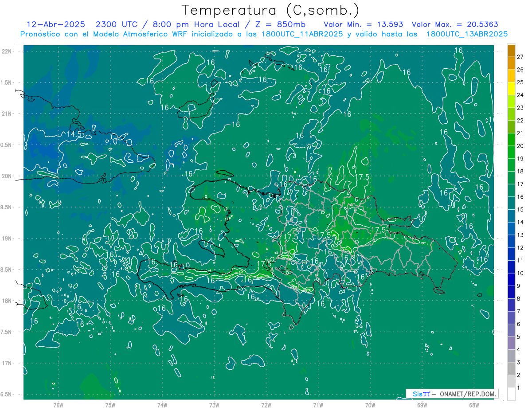Click the 68W longitude axis label

click(x=473, y=405)
